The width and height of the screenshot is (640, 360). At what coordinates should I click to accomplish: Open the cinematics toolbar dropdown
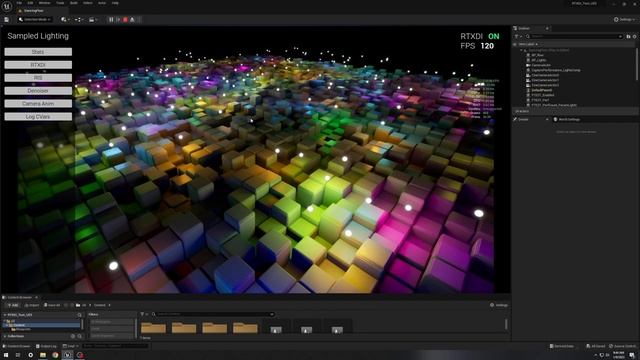click(x=93, y=20)
